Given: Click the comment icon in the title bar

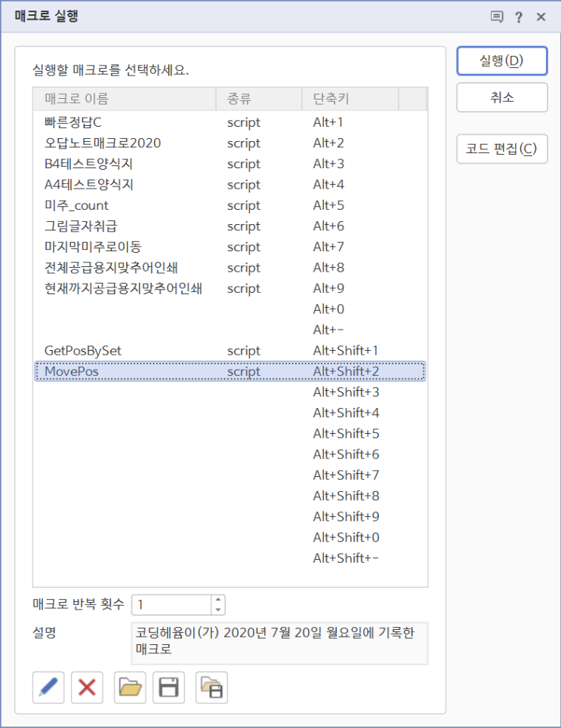Looking at the screenshot, I should point(497,17).
